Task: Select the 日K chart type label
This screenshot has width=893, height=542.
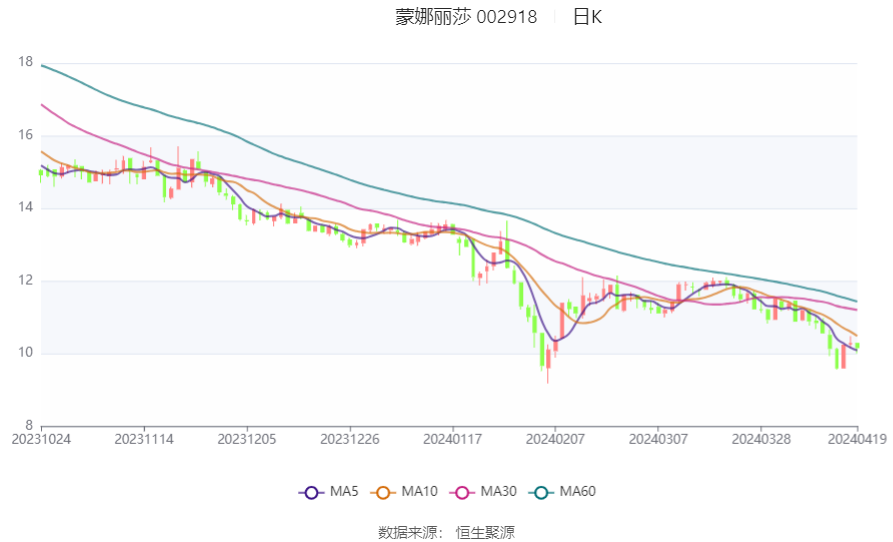Action: pyautogui.click(x=587, y=17)
